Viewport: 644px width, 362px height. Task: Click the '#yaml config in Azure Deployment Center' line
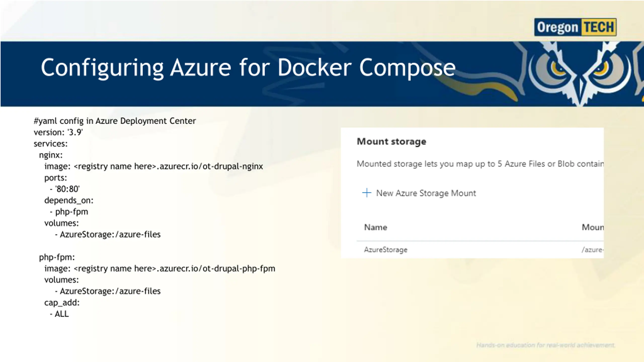point(115,121)
